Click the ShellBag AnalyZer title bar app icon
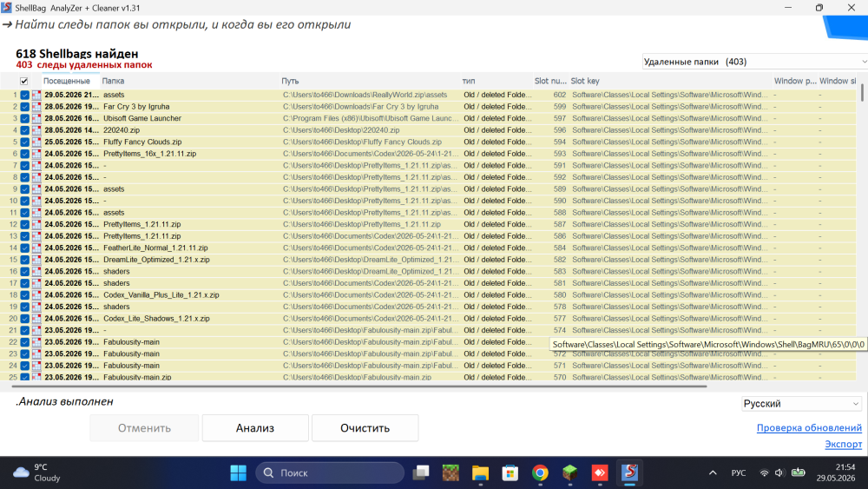The height and width of the screenshot is (489, 868). [x=6, y=8]
